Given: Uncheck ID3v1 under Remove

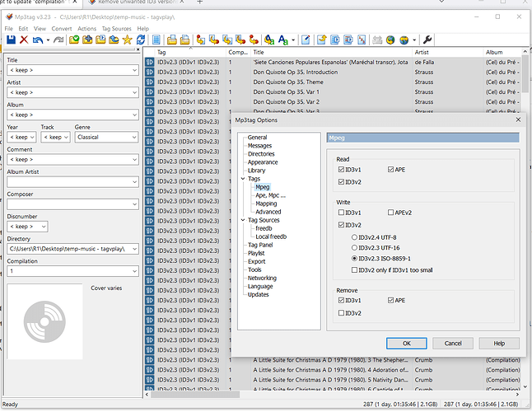Looking at the screenshot, I should [341, 301].
